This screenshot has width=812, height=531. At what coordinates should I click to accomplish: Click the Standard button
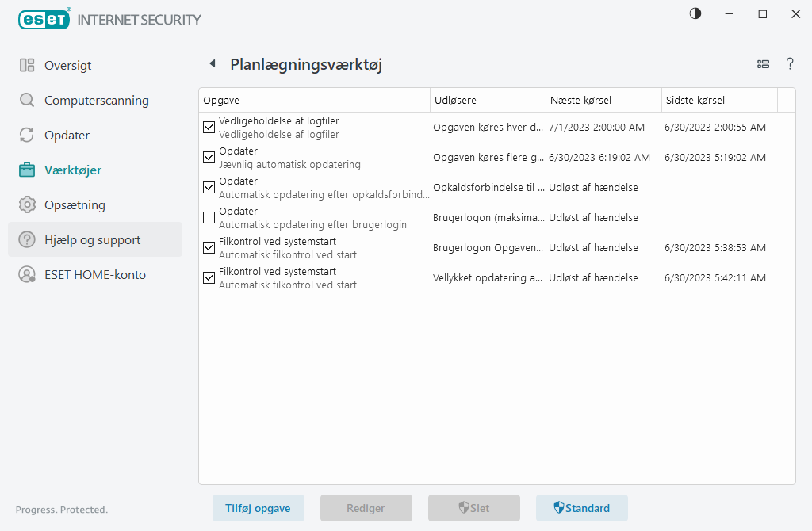tap(582, 508)
